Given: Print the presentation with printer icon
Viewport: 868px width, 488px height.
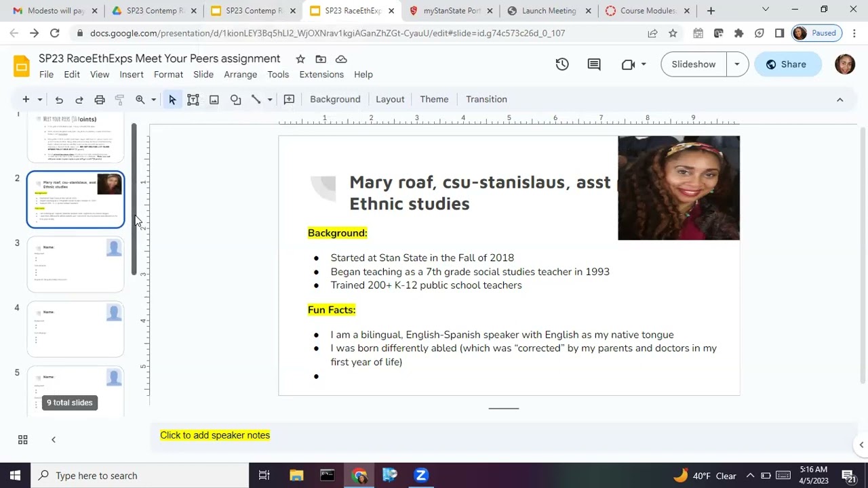Looking at the screenshot, I should [100, 100].
